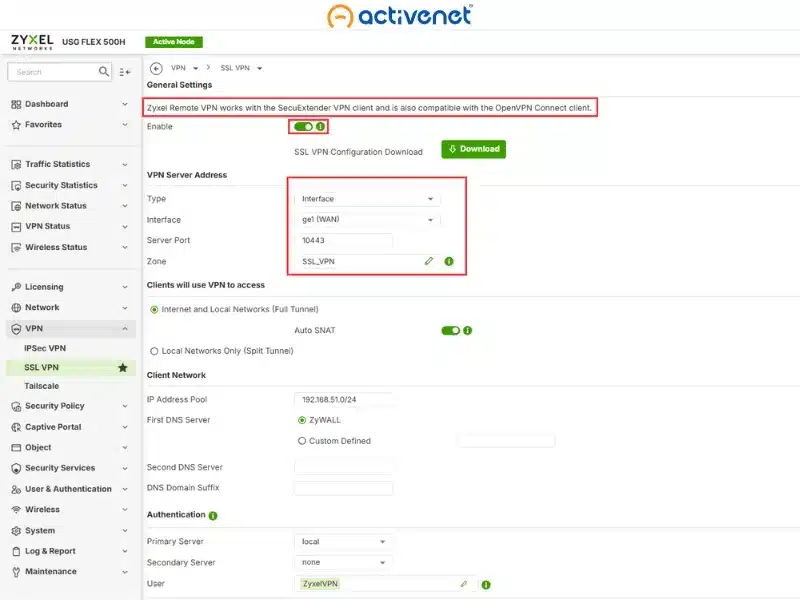
Task: Click the Zyxel Networks logo
Action: [32, 42]
